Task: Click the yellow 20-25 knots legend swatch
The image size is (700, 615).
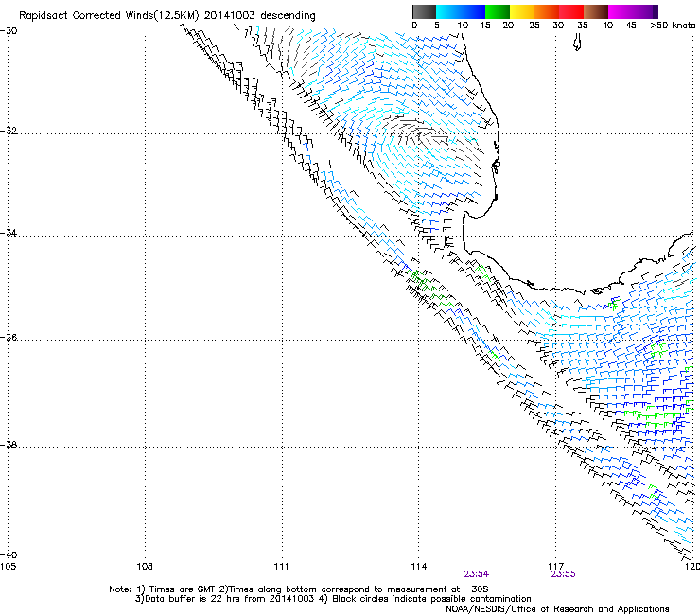Action: coord(522,11)
